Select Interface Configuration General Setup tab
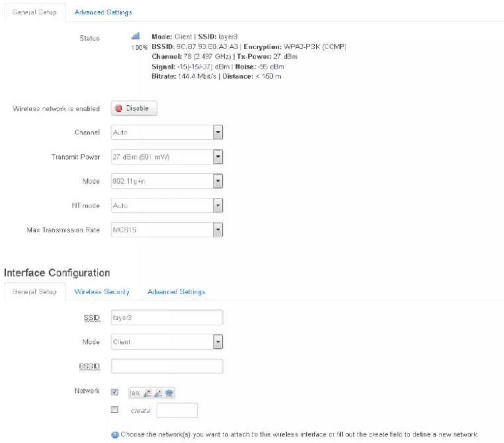The width and height of the screenshot is (504, 443). tap(34, 292)
